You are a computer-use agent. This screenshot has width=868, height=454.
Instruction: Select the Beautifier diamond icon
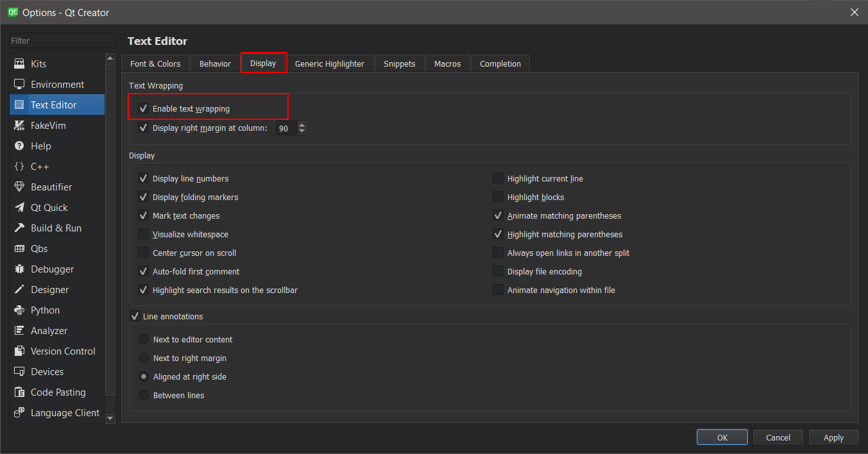(19, 187)
